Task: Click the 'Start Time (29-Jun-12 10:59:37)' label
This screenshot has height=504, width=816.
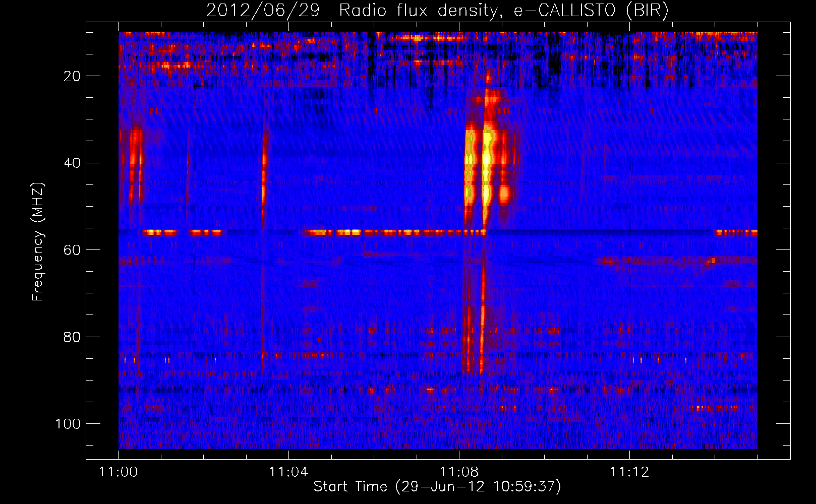Action: [437, 487]
